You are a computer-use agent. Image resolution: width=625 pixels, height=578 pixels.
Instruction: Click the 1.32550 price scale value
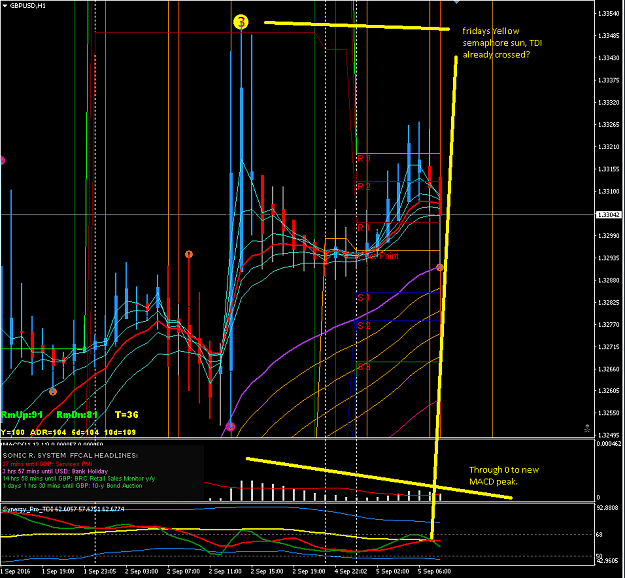point(609,413)
